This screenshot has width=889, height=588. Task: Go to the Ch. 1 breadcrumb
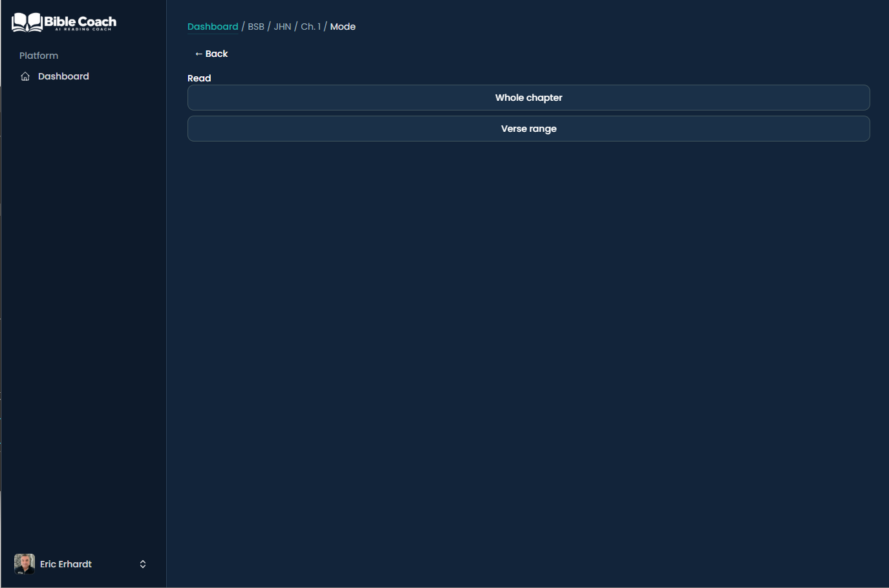pos(310,26)
